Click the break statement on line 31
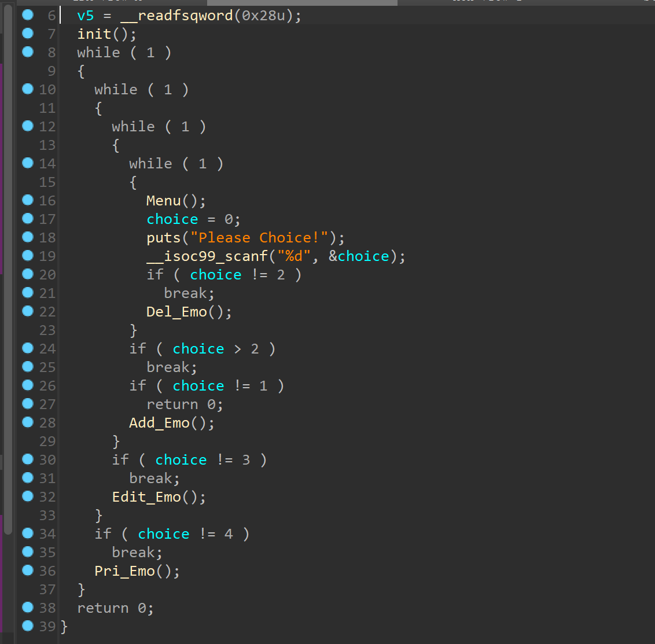Screen dimensions: 655x644 click(x=154, y=478)
